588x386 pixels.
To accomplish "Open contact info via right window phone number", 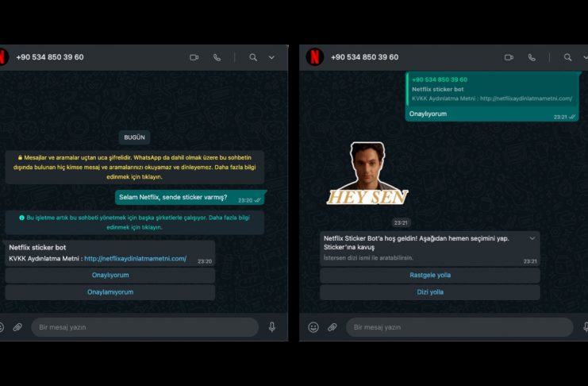I will (364, 57).
